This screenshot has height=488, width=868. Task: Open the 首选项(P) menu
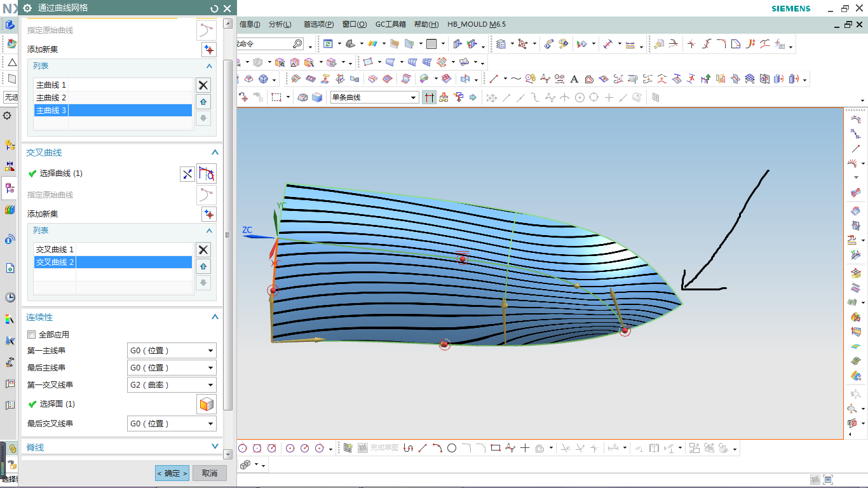click(x=318, y=24)
